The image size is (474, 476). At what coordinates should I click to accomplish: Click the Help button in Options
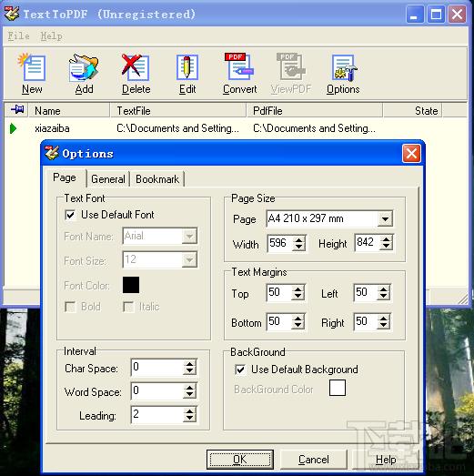[x=386, y=460]
